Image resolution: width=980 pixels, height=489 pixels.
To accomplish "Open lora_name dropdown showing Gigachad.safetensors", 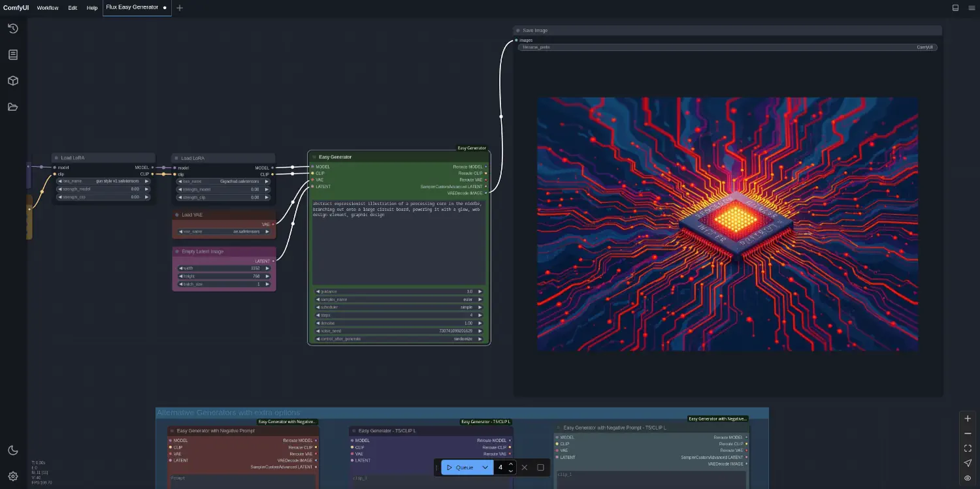I will pyautogui.click(x=224, y=181).
